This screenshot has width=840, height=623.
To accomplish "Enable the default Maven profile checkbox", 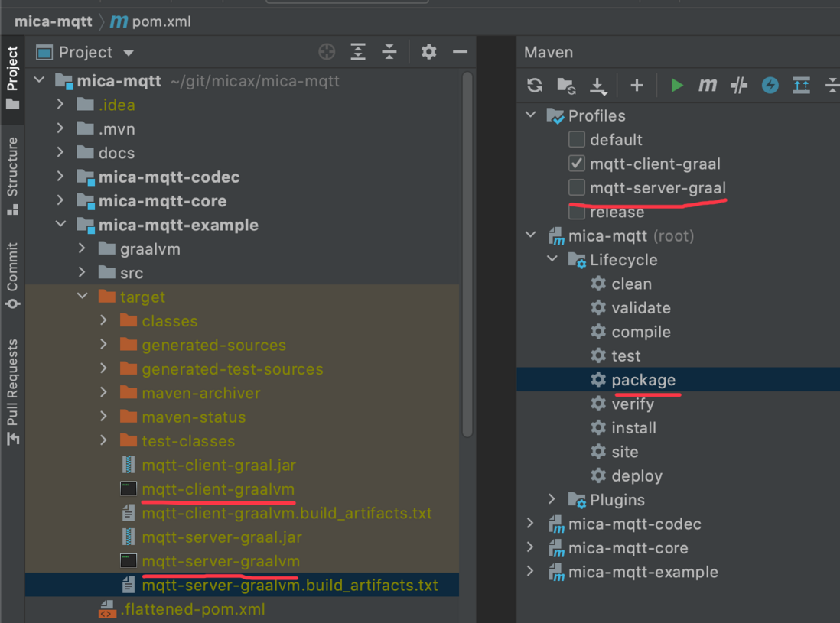I will coord(576,140).
